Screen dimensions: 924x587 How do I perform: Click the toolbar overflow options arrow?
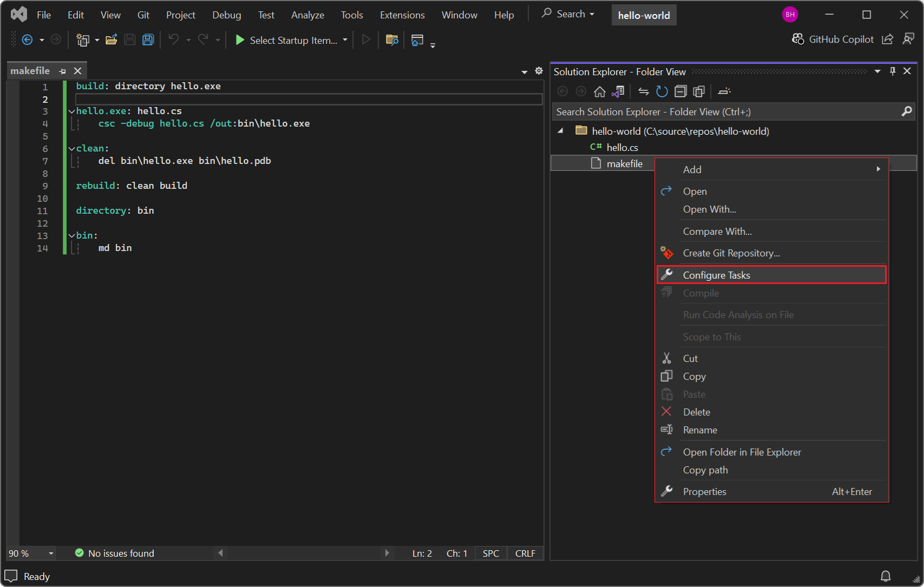[x=432, y=45]
